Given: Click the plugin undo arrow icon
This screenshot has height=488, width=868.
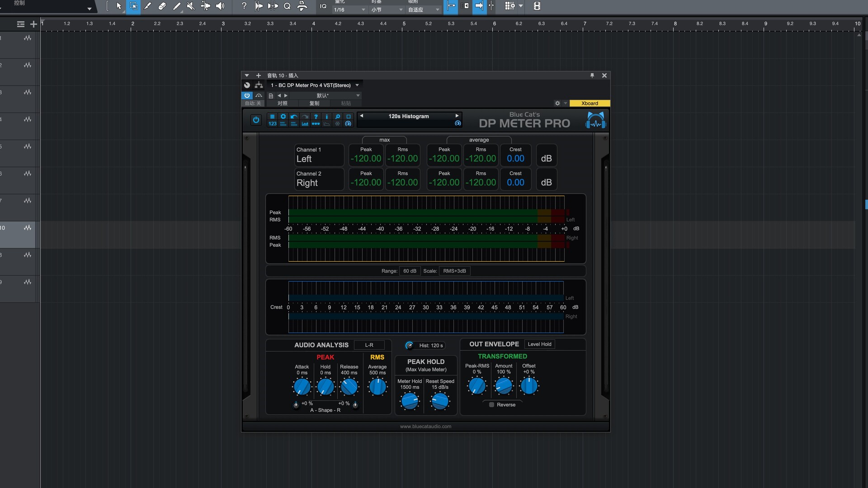Looking at the screenshot, I should (294, 117).
